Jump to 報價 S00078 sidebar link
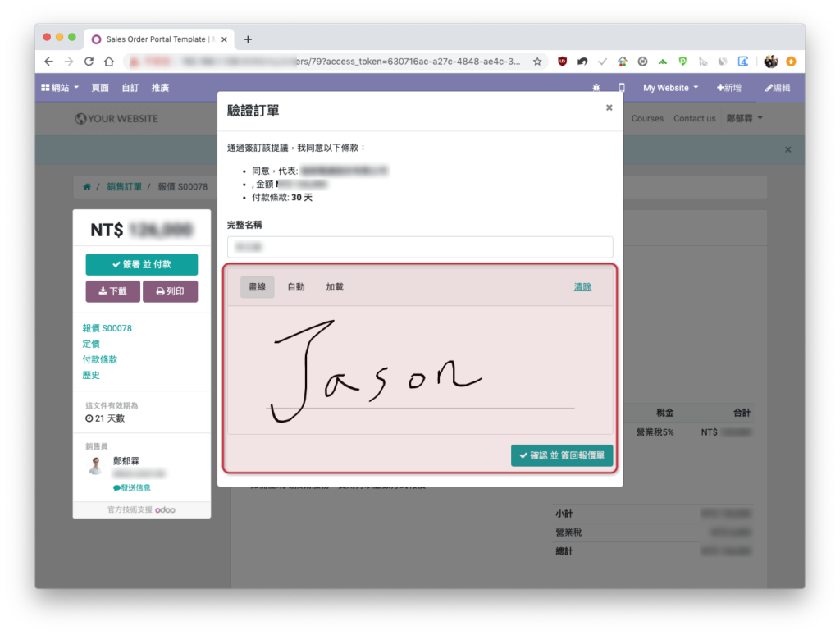 (x=107, y=328)
